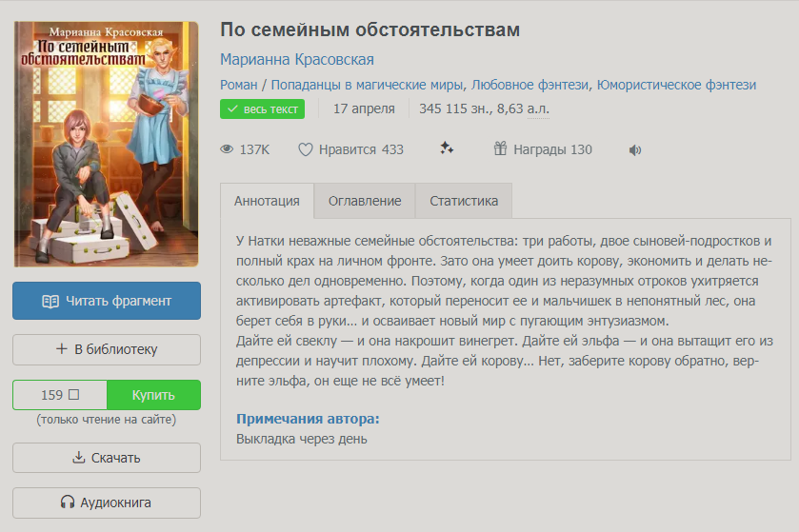
Task: Click the Читать фрагмент button
Action: point(107,301)
